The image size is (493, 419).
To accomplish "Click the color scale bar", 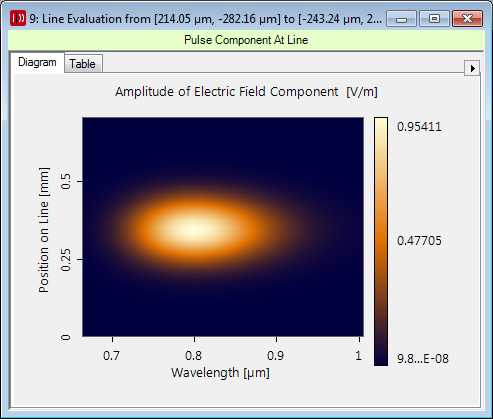I will pos(381,241).
